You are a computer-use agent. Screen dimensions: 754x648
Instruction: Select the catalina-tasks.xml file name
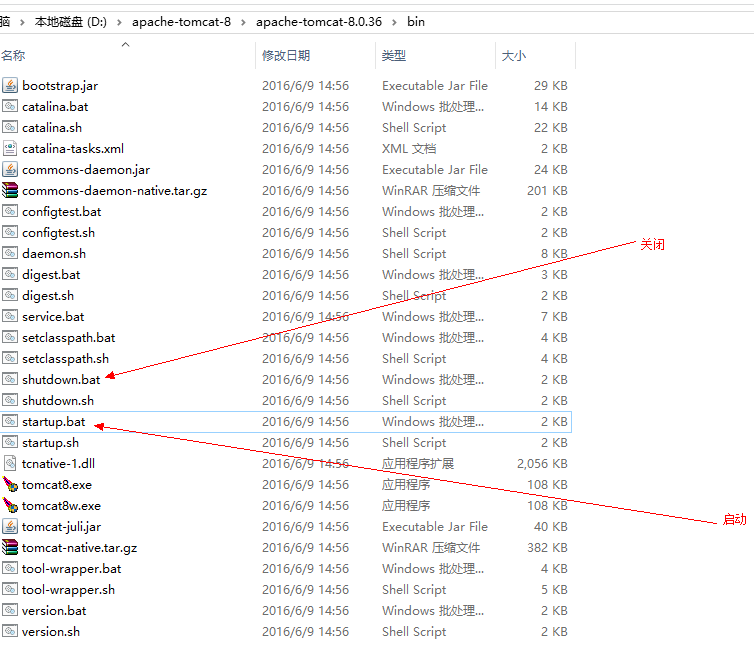pyautogui.click(x=73, y=149)
